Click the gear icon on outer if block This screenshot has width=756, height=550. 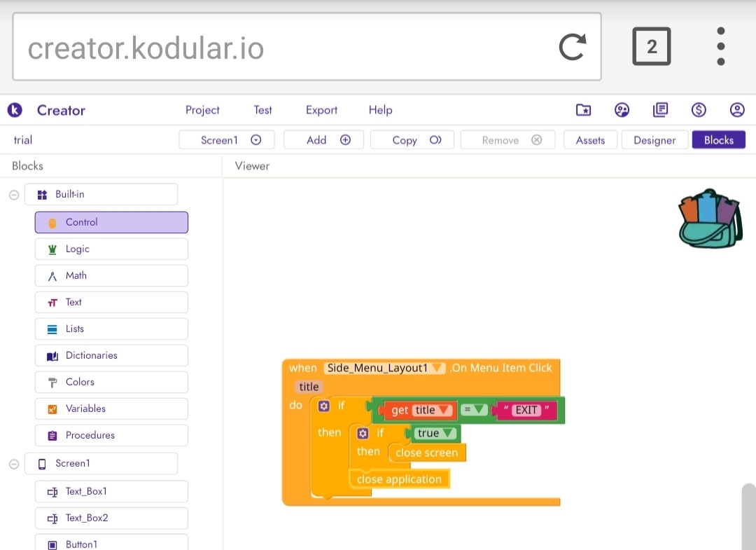tap(324, 406)
